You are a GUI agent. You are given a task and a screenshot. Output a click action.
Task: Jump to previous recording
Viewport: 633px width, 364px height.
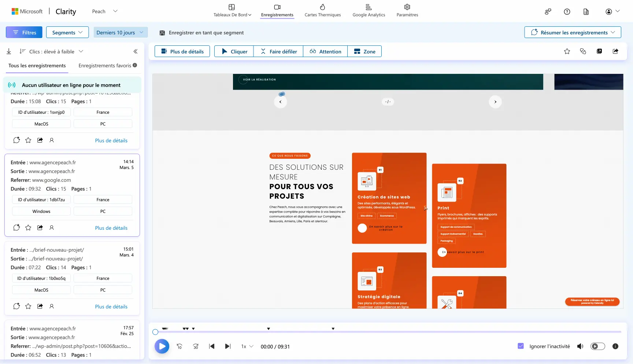point(212,346)
